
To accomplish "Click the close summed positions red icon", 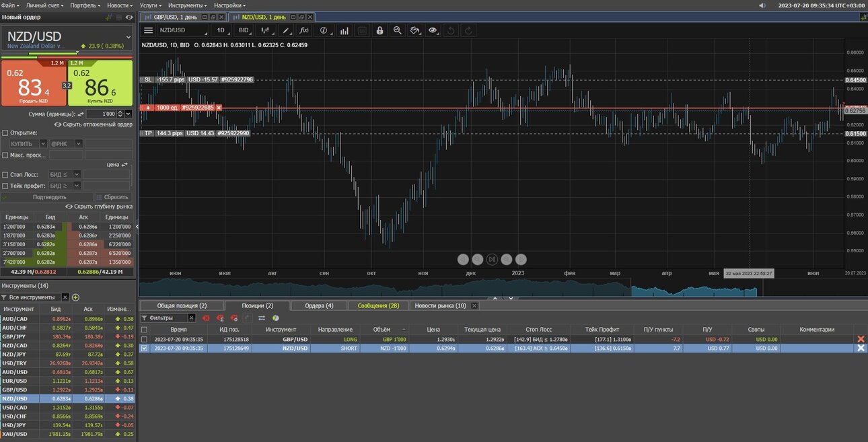I will click(x=220, y=318).
